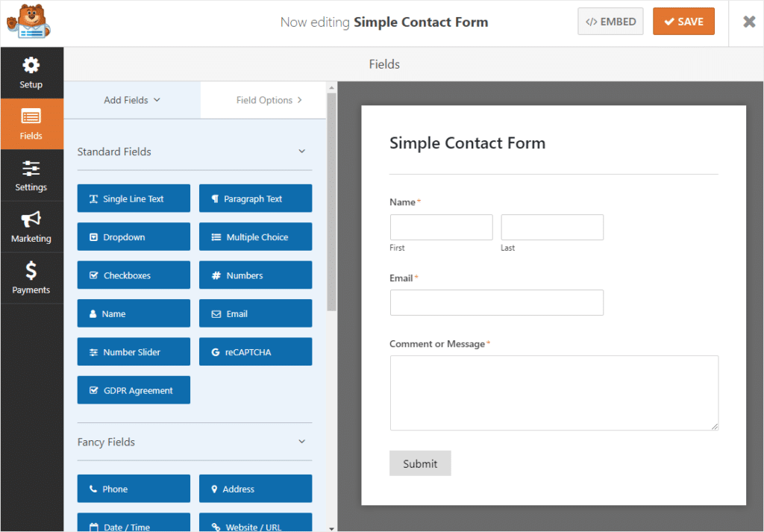764x532 pixels.
Task: Add a Number Slider field
Action: pos(133,351)
